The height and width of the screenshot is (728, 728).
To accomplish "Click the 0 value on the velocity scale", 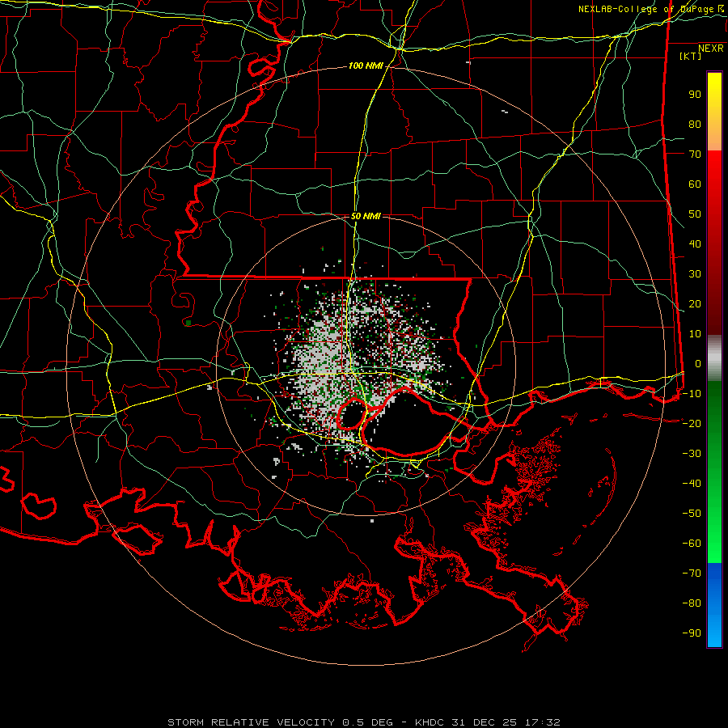I will pos(698,363).
